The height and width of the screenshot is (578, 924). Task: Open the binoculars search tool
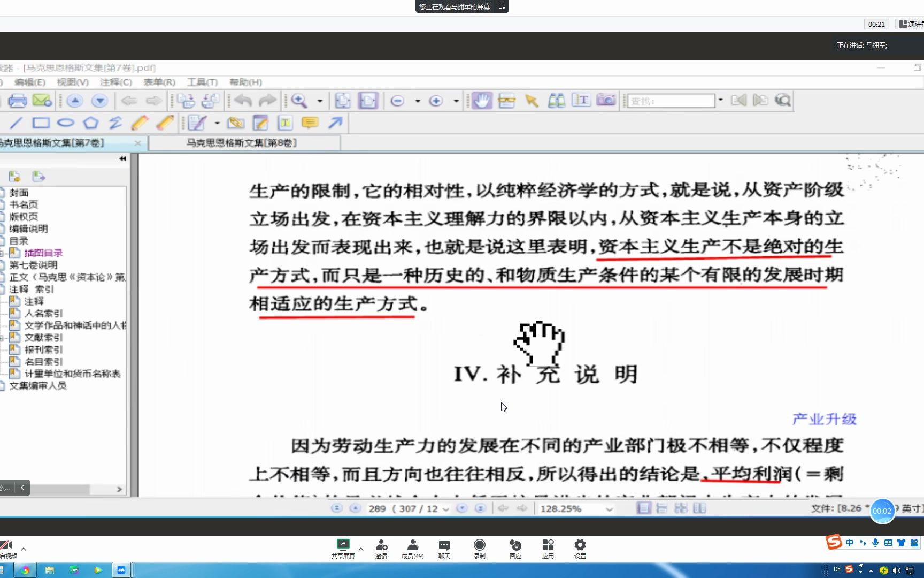click(x=557, y=101)
